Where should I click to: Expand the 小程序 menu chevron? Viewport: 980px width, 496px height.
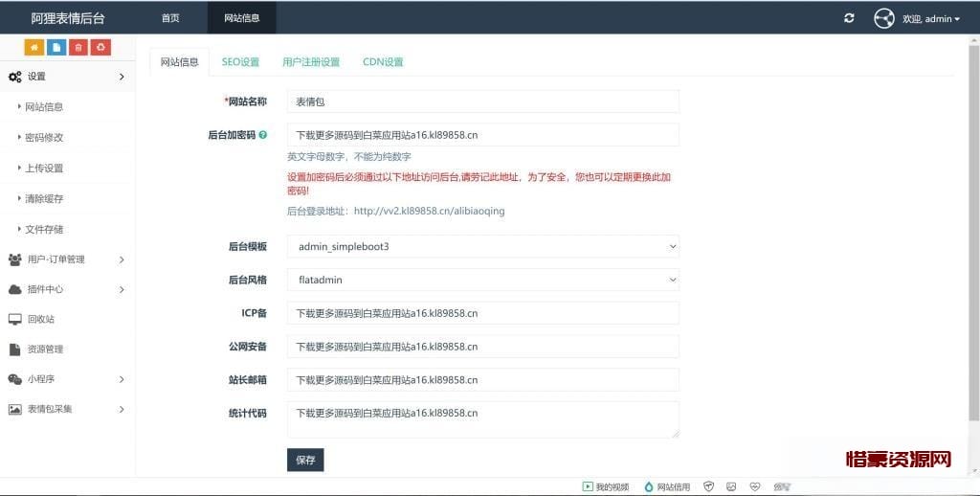pyautogui.click(x=122, y=379)
